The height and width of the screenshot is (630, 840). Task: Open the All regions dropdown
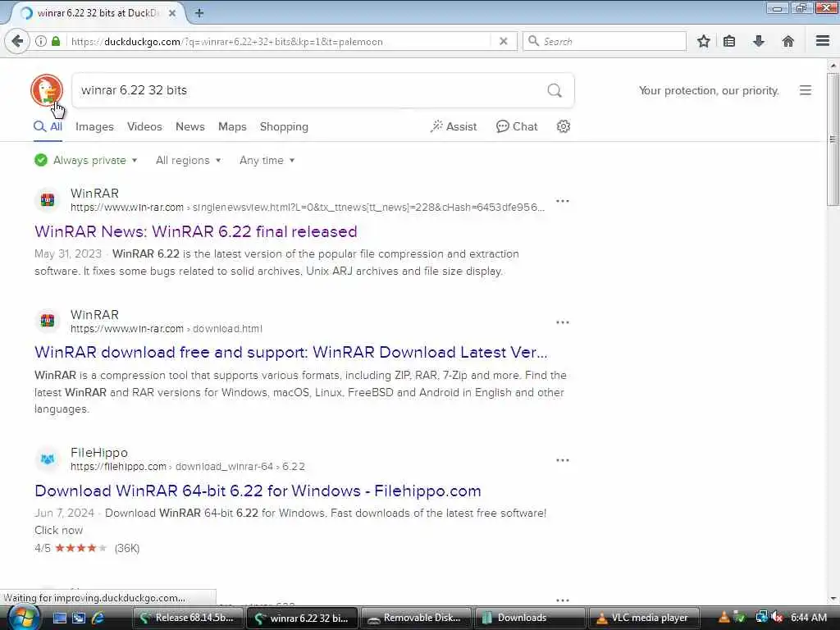[188, 160]
